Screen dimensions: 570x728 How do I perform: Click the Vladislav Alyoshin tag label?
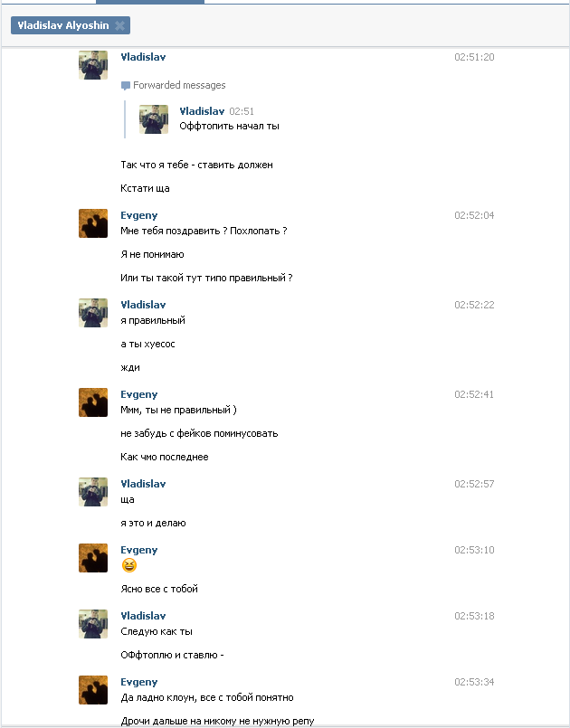(x=63, y=25)
